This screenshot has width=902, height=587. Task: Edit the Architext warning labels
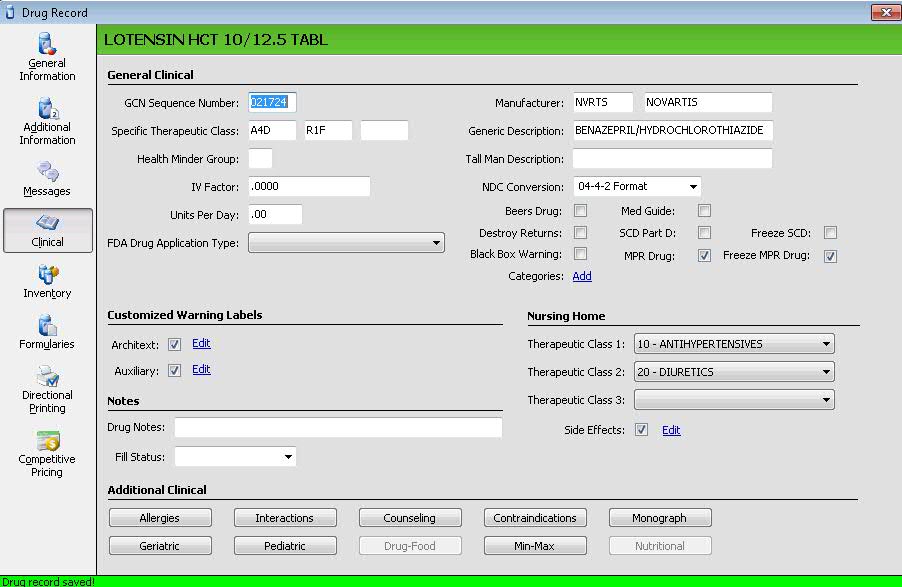pos(201,344)
